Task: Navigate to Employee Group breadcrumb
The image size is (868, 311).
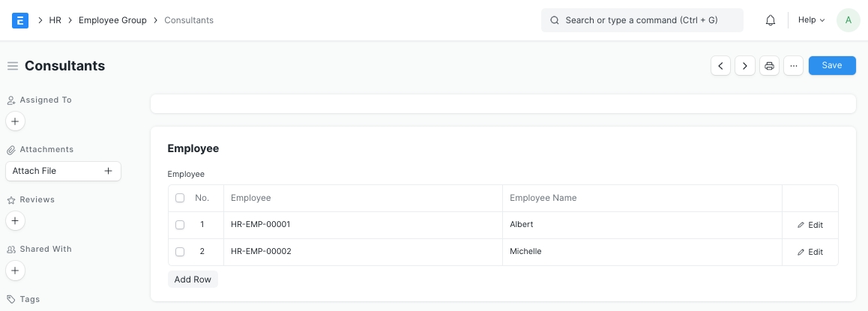Action: (x=112, y=20)
